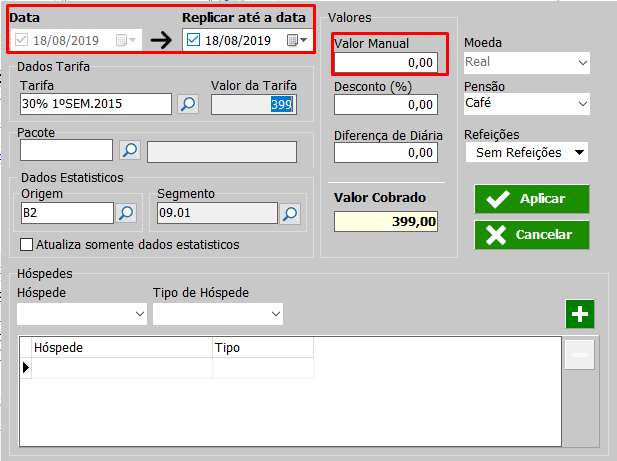Open calendar picker for Data field

[x=126, y=40]
